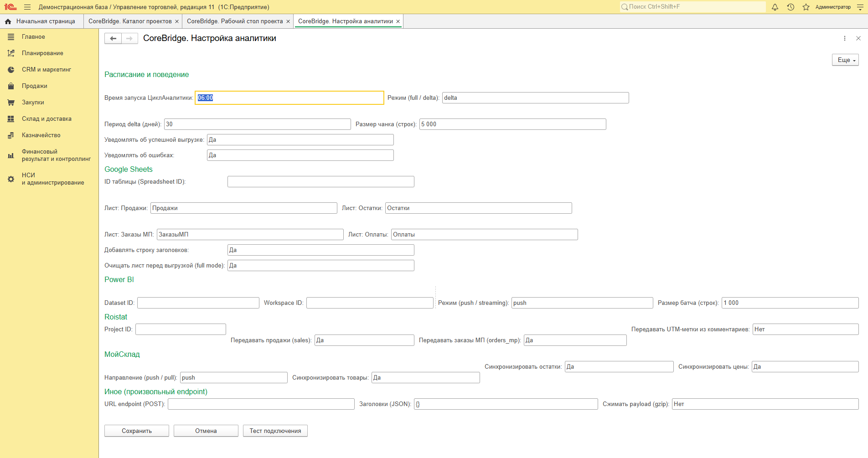Open the history clock icon

790,7
